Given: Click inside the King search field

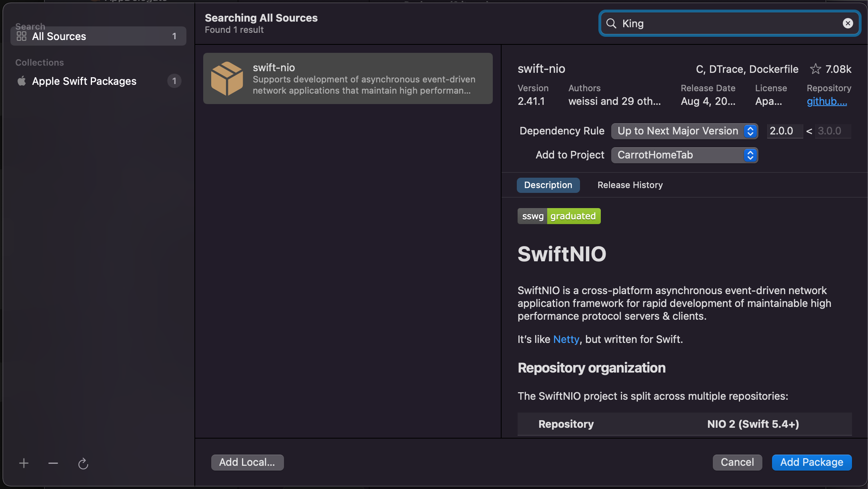Looking at the screenshot, I should (x=730, y=23).
